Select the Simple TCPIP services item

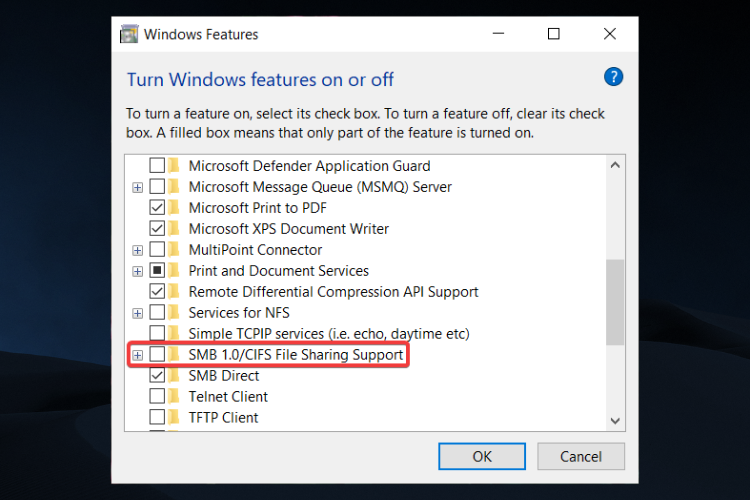pos(329,333)
